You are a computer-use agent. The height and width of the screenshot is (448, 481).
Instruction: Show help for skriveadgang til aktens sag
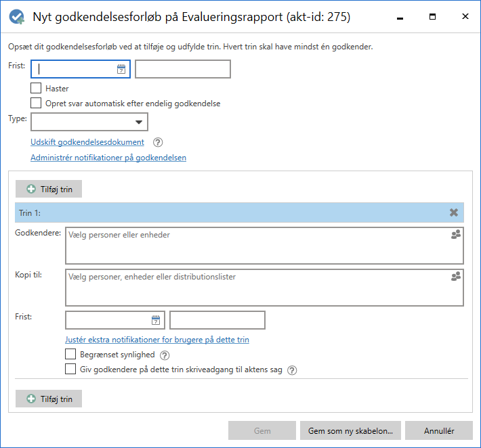click(x=292, y=370)
